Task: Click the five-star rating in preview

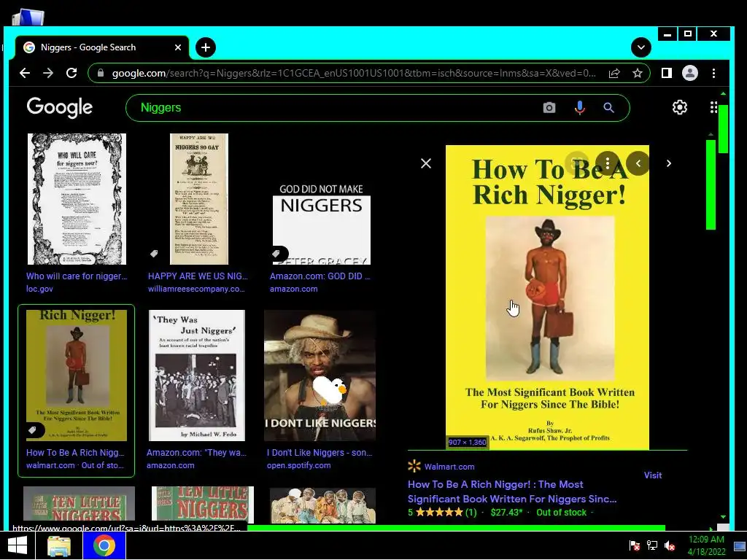Action: tap(438, 513)
